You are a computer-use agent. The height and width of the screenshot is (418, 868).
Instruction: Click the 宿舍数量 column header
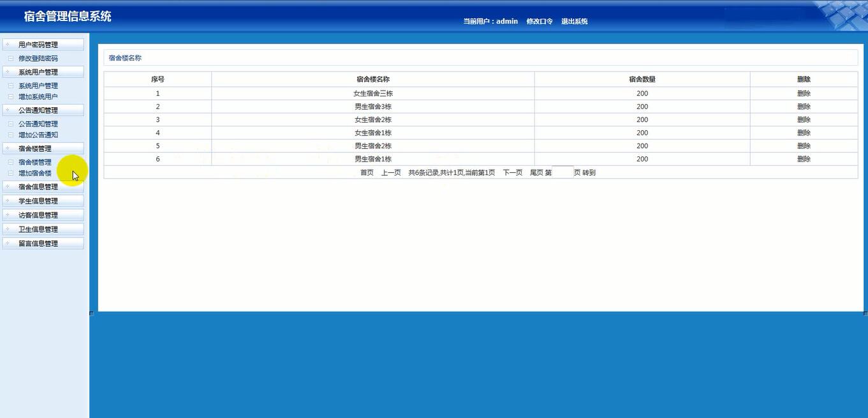click(642, 79)
